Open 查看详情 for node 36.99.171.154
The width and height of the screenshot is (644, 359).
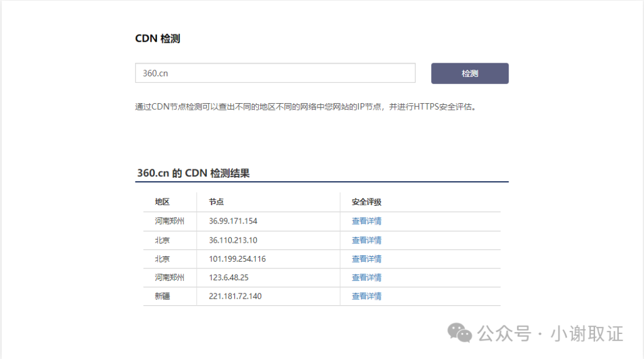[366, 221]
